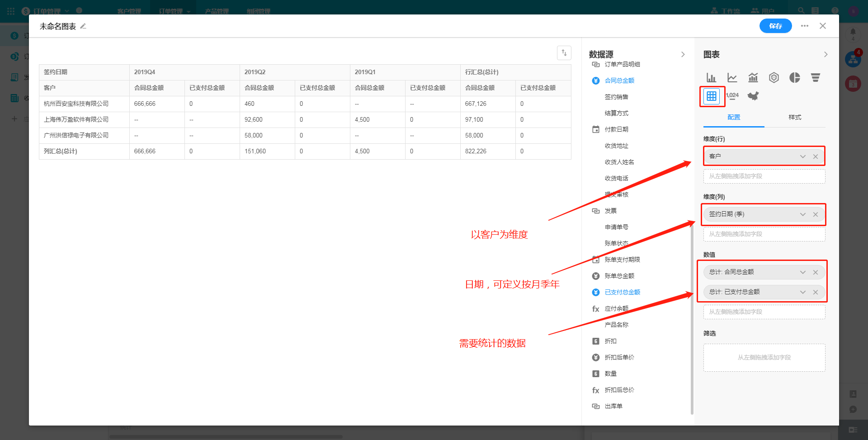Switch to the 样式 tab

794,117
